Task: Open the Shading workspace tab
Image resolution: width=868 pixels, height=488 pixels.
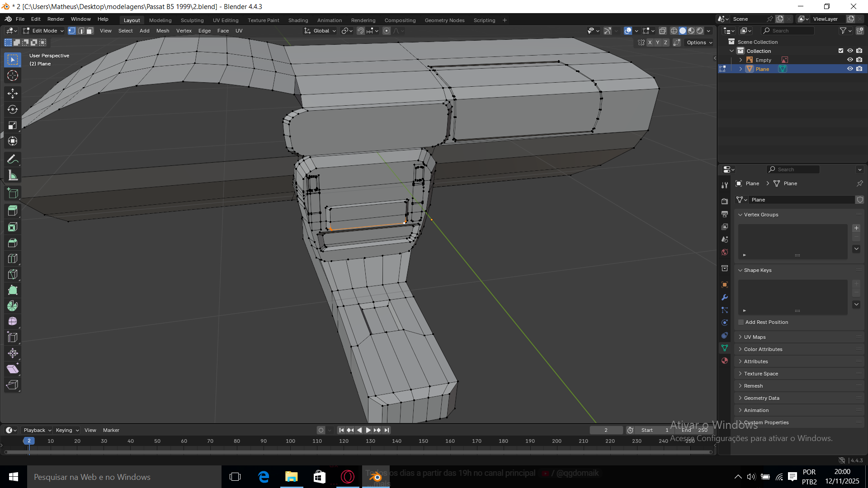Action: coord(298,20)
